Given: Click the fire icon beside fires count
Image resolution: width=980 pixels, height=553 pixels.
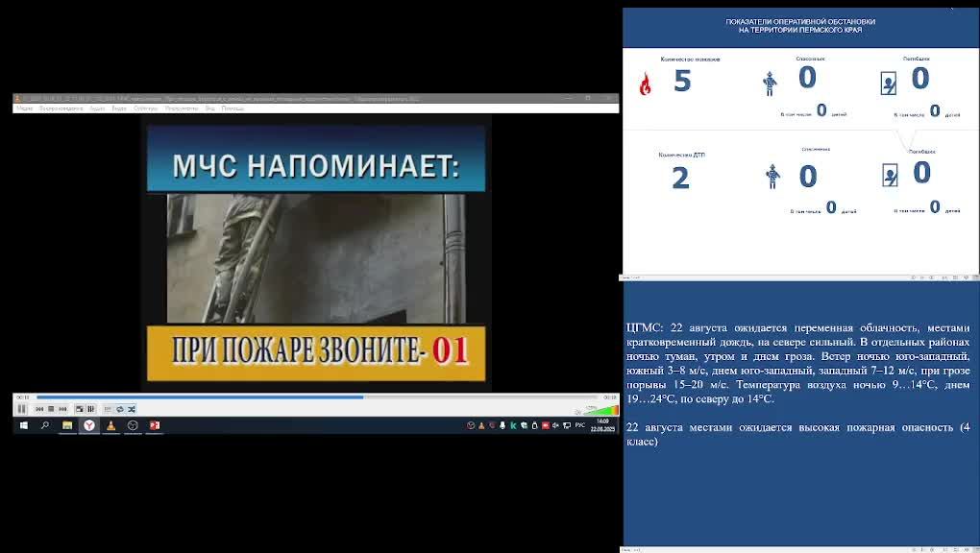Looking at the screenshot, I should pyautogui.click(x=645, y=84).
